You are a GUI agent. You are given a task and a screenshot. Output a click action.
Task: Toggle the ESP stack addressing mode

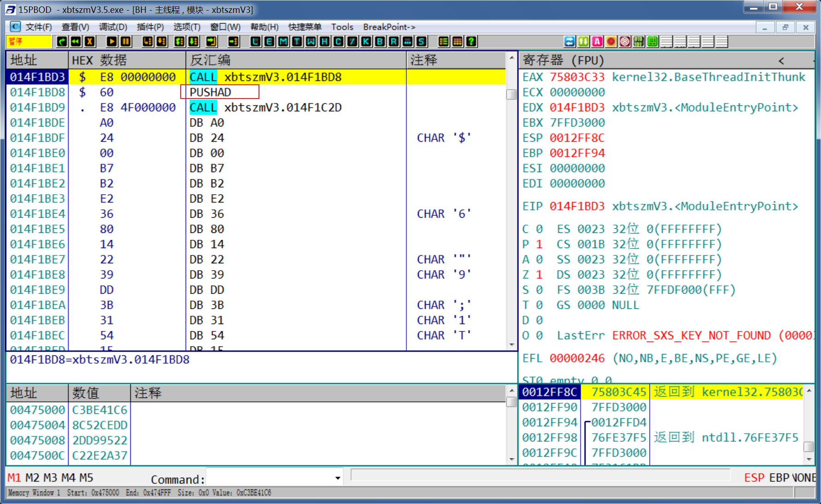tap(754, 478)
